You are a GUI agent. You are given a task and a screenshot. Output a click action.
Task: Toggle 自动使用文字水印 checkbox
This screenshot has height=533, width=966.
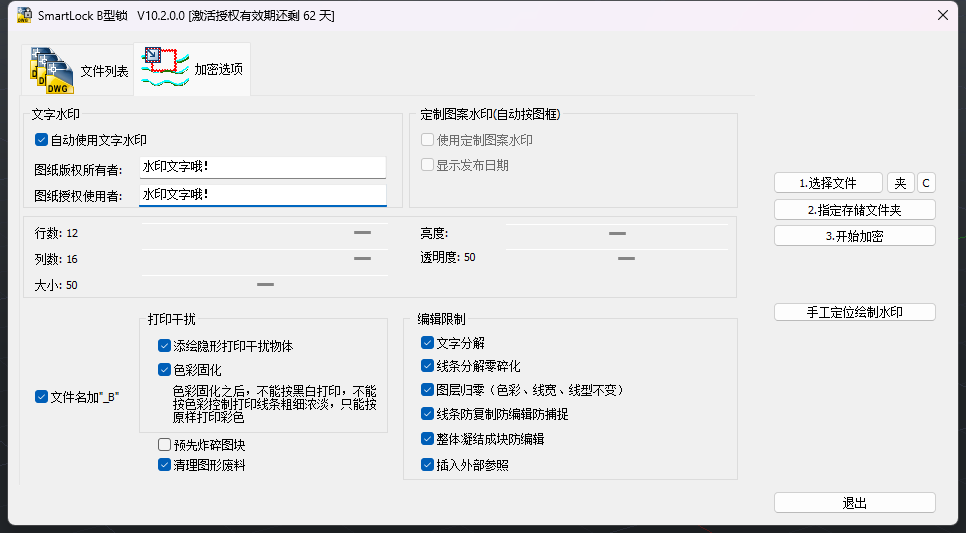41,140
